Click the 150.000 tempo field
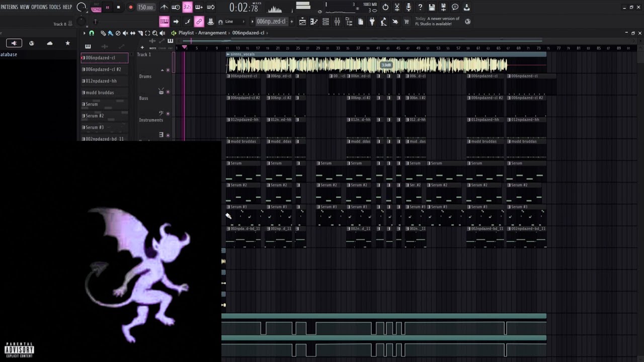 [146, 7]
